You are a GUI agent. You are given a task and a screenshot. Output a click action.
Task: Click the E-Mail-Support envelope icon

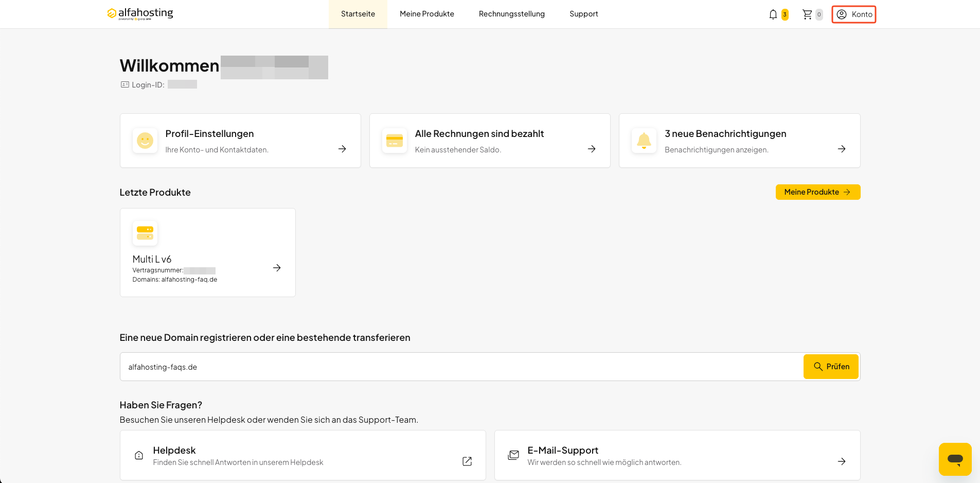pyautogui.click(x=513, y=455)
